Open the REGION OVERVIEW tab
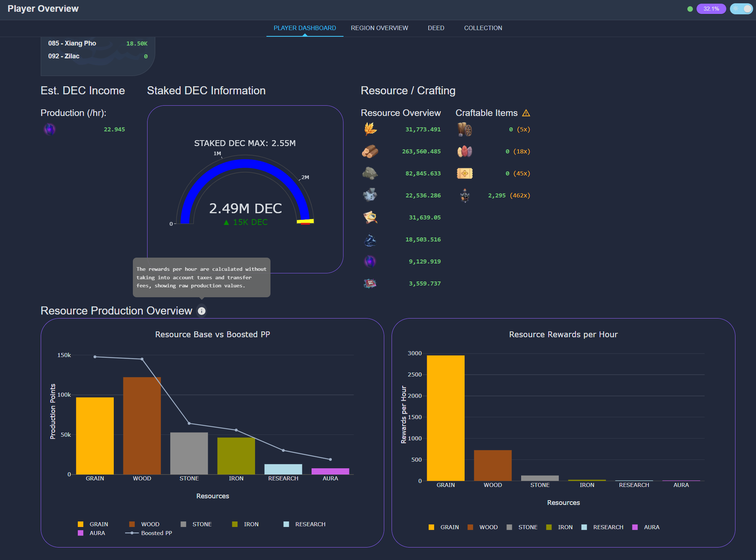This screenshot has height=560, width=756. 379,28
